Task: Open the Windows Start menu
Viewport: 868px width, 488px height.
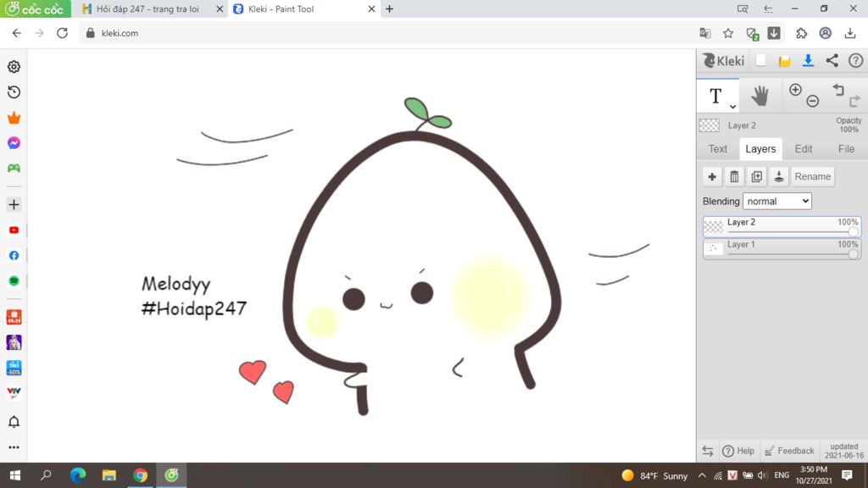Action: [15, 475]
